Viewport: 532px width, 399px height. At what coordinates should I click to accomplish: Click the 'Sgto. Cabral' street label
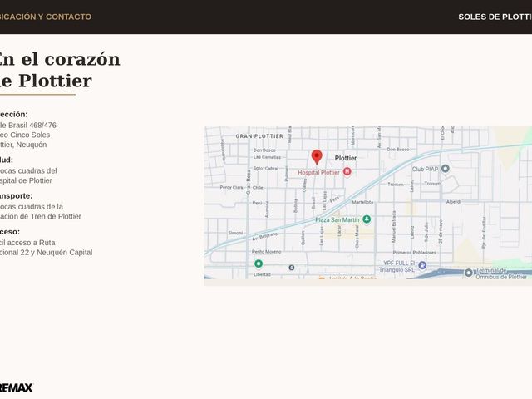tap(266, 168)
